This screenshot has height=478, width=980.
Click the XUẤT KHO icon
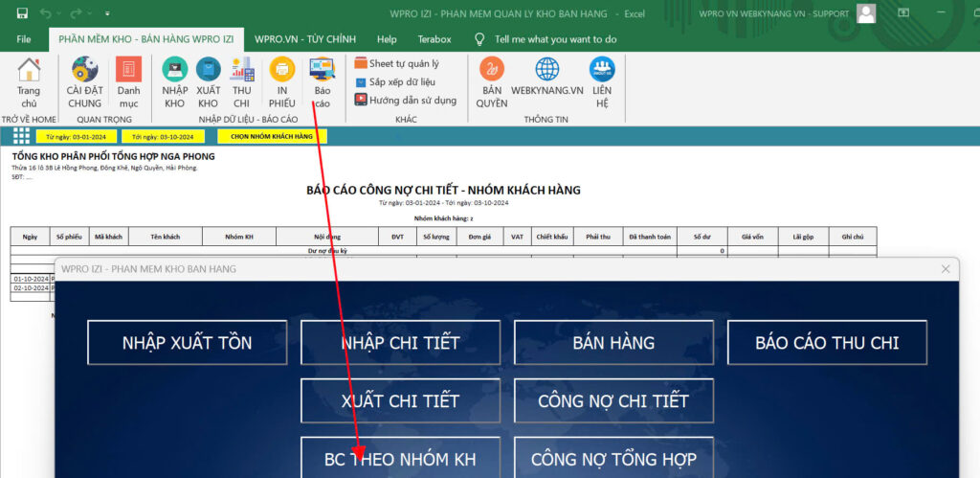pyautogui.click(x=208, y=80)
